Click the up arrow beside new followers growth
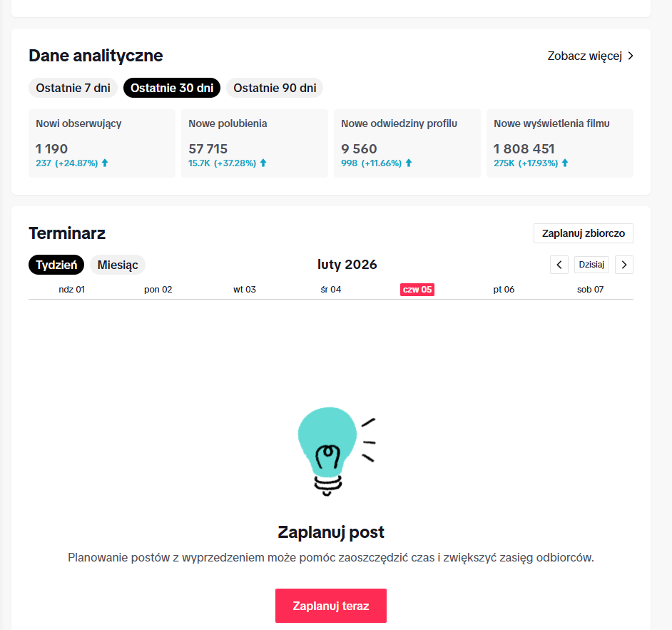Image resolution: width=672 pixels, height=630 pixels. (x=105, y=163)
